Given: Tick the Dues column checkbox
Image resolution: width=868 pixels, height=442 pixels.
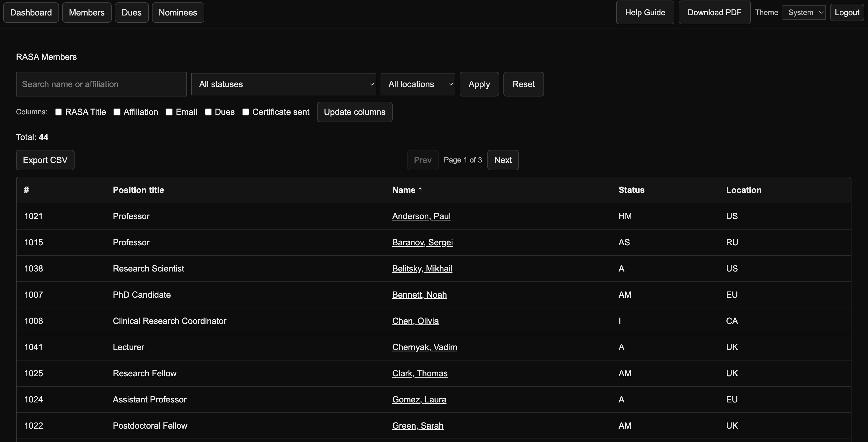Looking at the screenshot, I should coord(208,112).
